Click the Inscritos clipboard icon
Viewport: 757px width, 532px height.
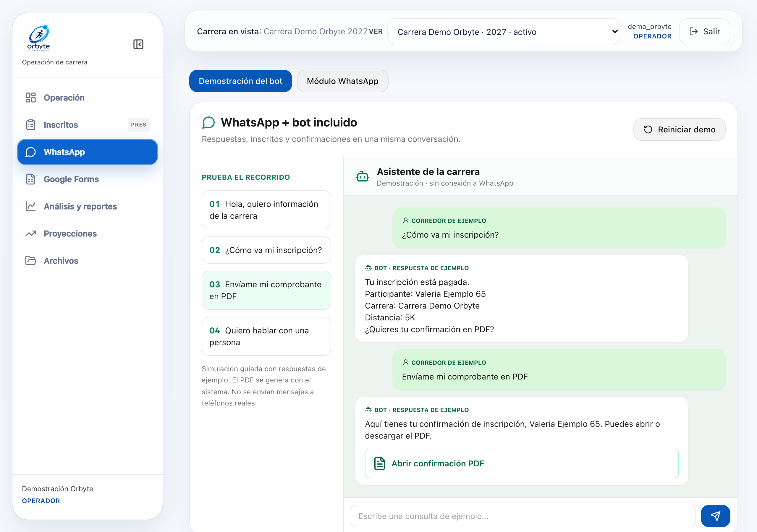[x=31, y=125]
